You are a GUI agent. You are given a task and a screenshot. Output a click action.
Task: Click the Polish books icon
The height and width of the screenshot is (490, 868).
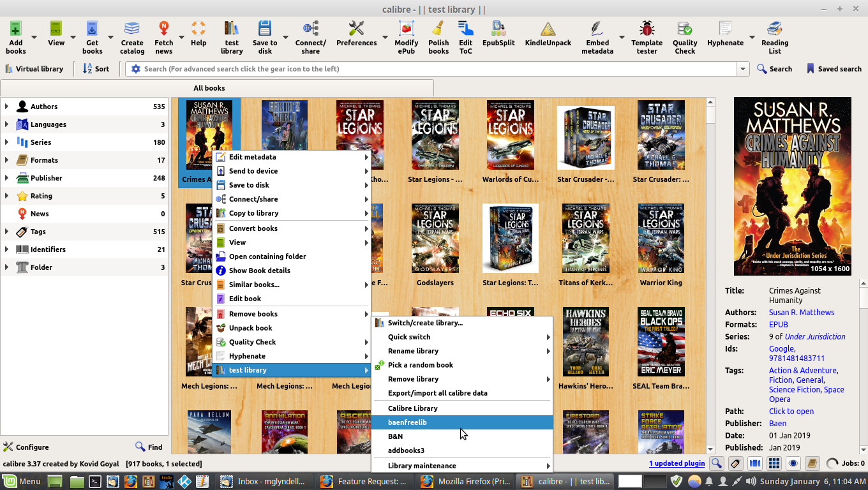pos(438,37)
